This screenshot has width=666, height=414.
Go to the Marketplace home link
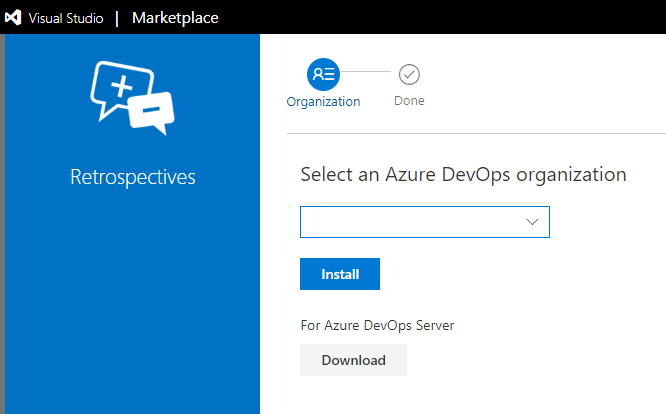click(175, 18)
